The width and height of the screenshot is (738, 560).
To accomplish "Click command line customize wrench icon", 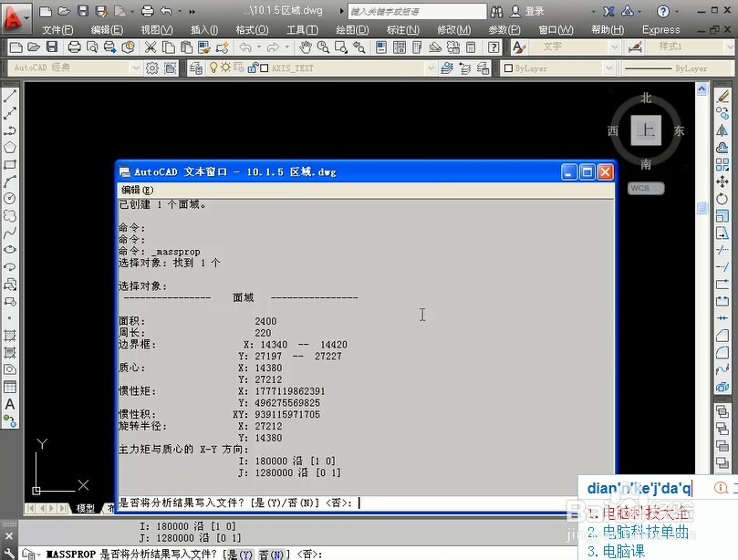I will [9, 554].
